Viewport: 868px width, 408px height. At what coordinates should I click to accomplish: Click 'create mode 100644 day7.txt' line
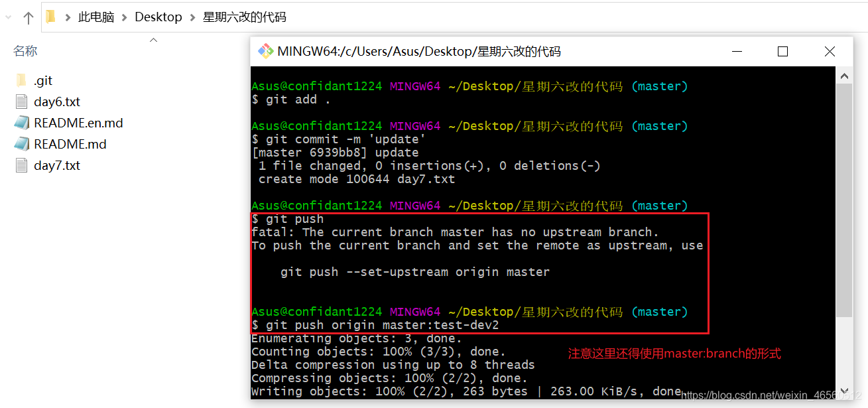coord(357,179)
